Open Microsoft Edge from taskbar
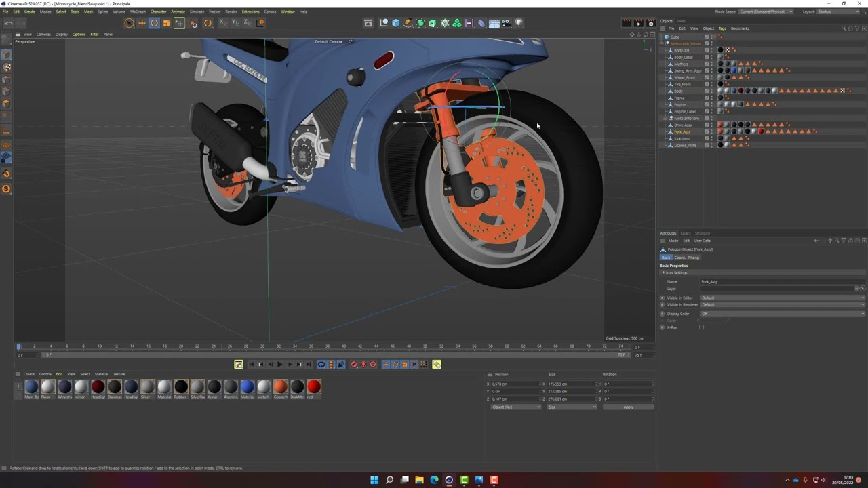The image size is (868, 488). [x=434, y=480]
